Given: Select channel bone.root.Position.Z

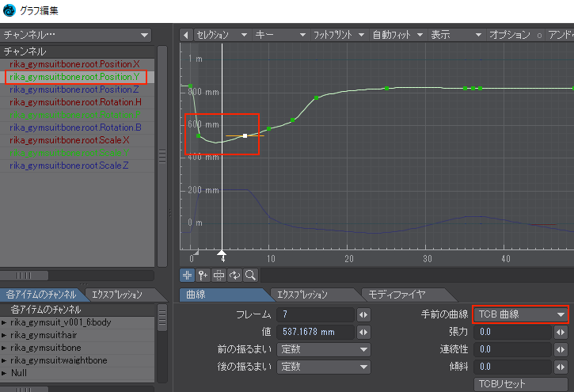Looking at the screenshot, I should coord(77,89).
